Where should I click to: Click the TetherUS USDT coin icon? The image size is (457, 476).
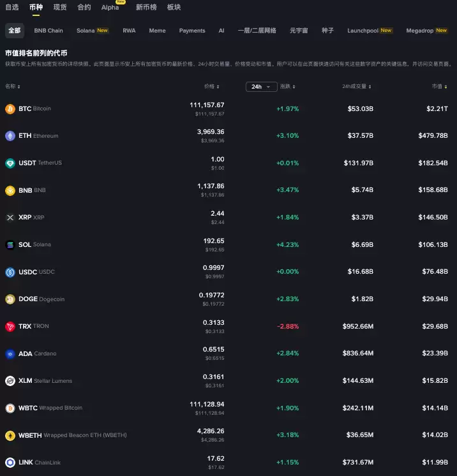pos(10,163)
